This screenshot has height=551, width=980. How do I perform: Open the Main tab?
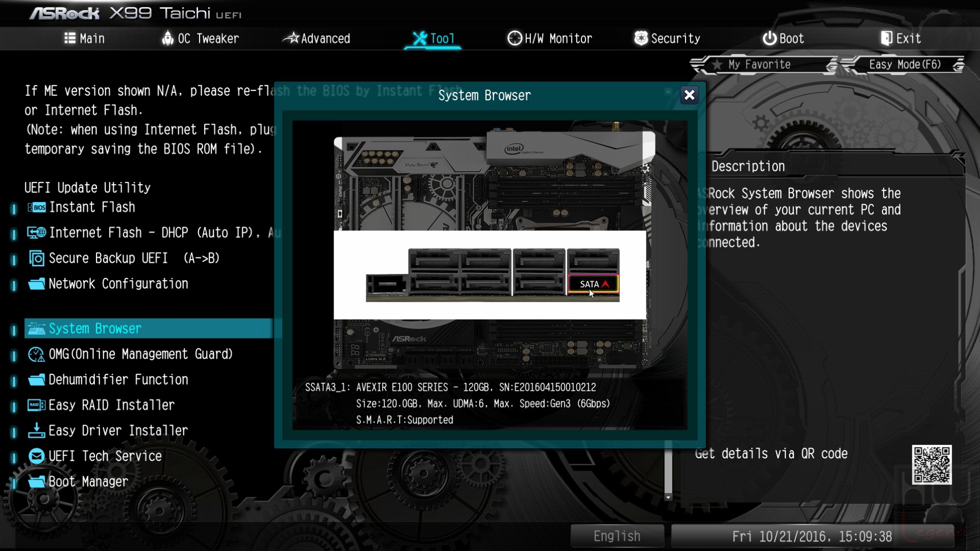[85, 38]
